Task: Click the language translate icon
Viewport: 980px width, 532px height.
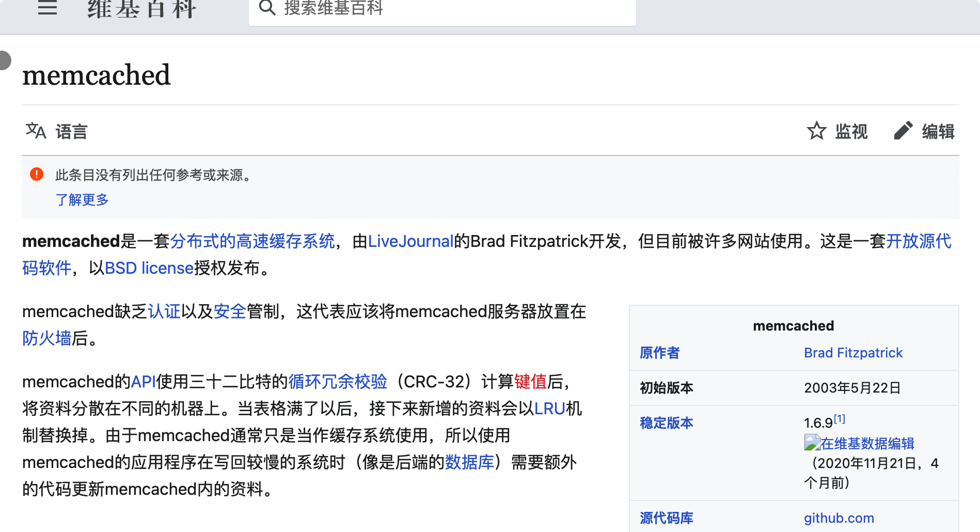Action: (36, 131)
